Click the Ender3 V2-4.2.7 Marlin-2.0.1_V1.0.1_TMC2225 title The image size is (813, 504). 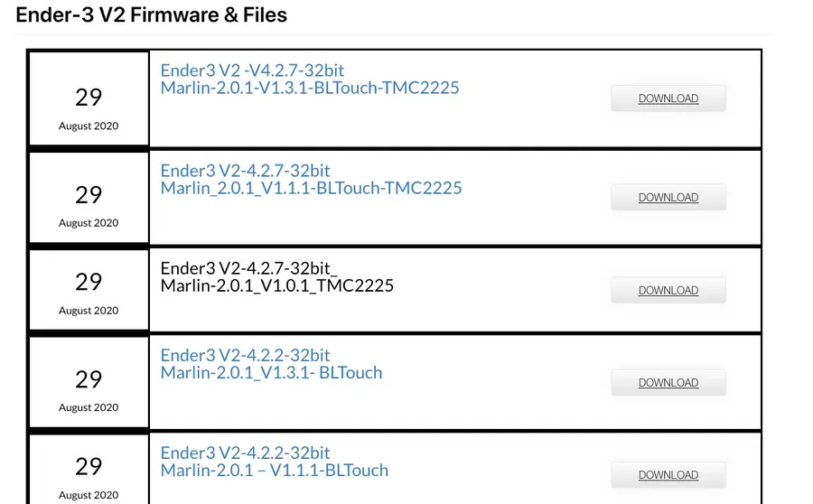(x=277, y=277)
